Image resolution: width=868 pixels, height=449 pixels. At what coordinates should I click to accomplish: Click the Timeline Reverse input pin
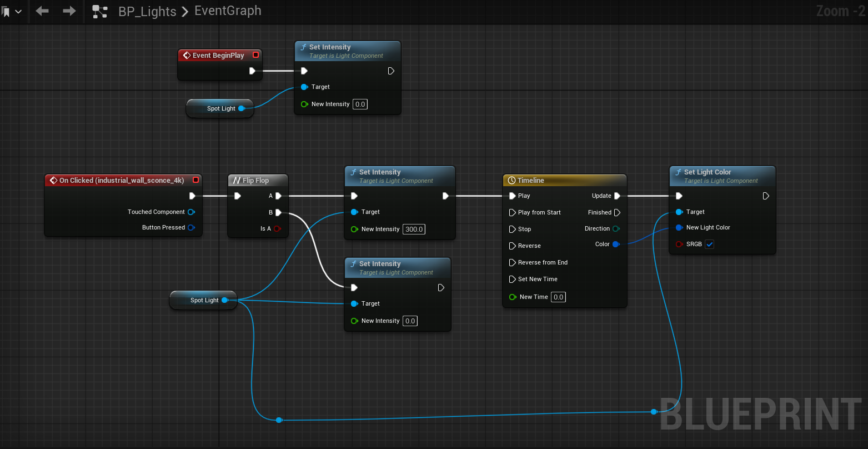pos(513,246)
